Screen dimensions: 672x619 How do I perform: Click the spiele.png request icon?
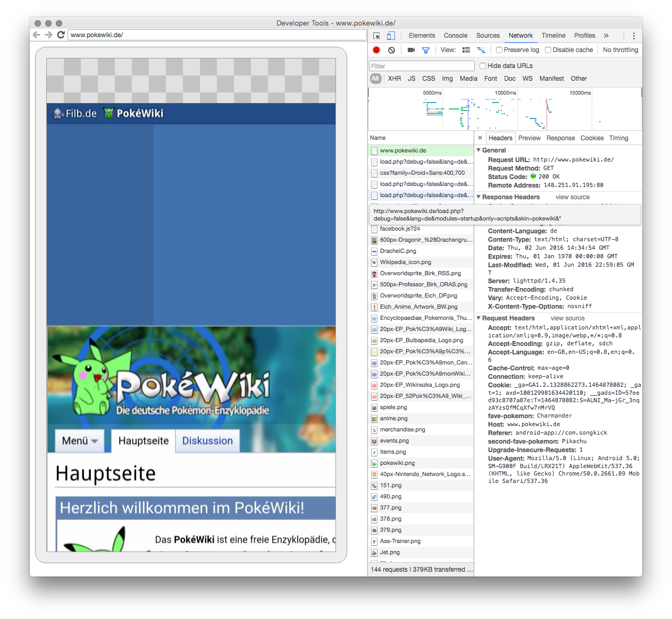click(x=374, y=408)
